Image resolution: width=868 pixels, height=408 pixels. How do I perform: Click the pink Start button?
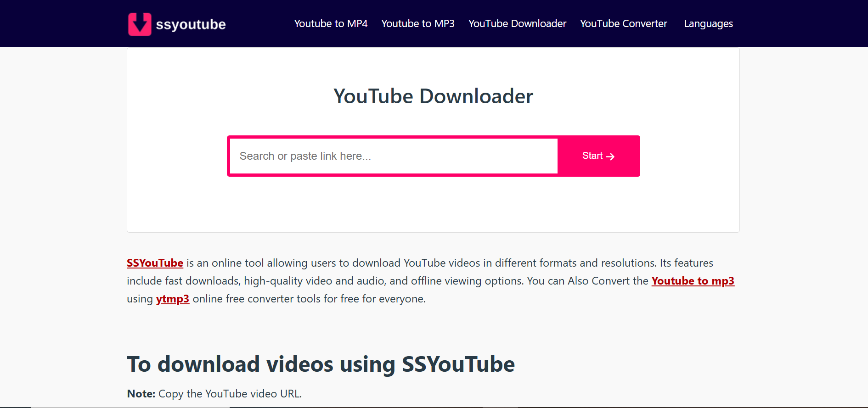pos(598,156)
